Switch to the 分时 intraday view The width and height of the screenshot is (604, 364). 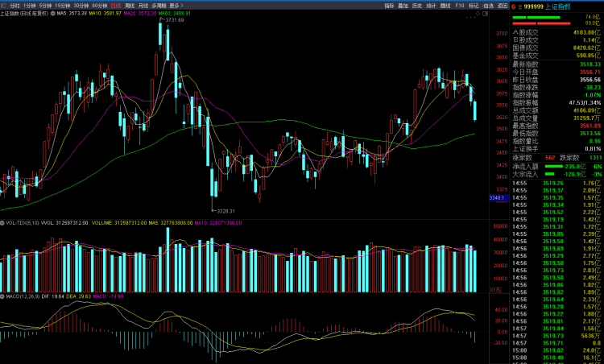[x=14, y=6]
